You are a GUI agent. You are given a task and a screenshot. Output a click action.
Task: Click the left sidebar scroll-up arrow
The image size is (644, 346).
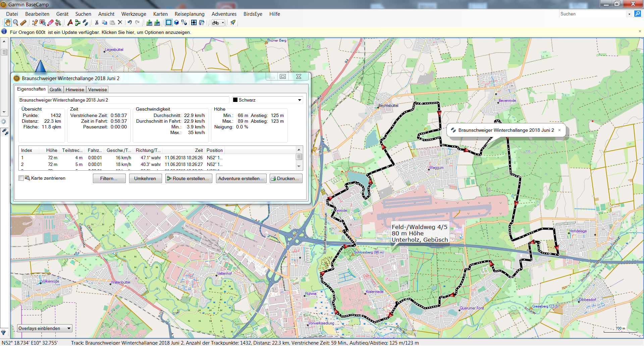click(4, 42)
